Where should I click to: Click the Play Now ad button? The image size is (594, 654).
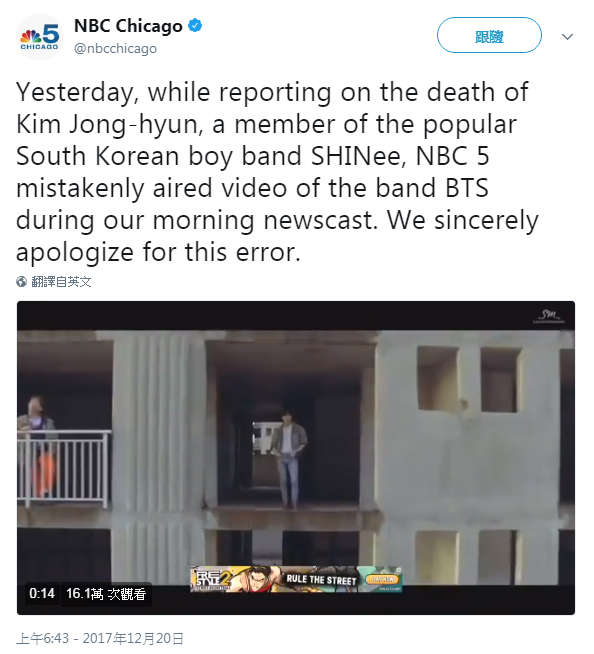pyautogui.click(x=382, y=579)
